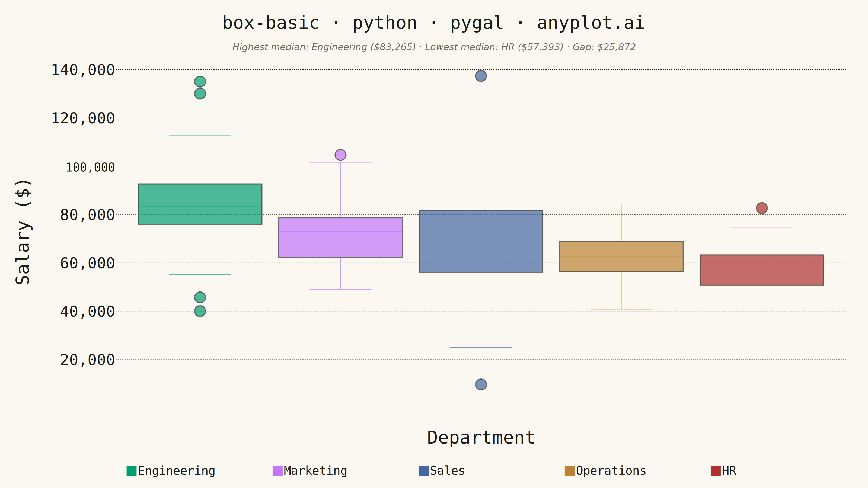The height and width of the screenshot is (488, 868).
Task: Click the HR legend color swatch
Action: point(716,471)
